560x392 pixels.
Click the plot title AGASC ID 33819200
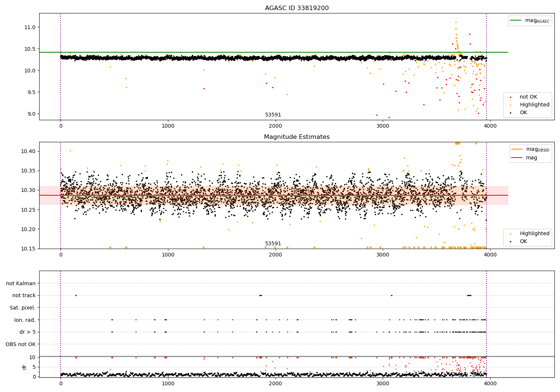(x=297, y=8)
